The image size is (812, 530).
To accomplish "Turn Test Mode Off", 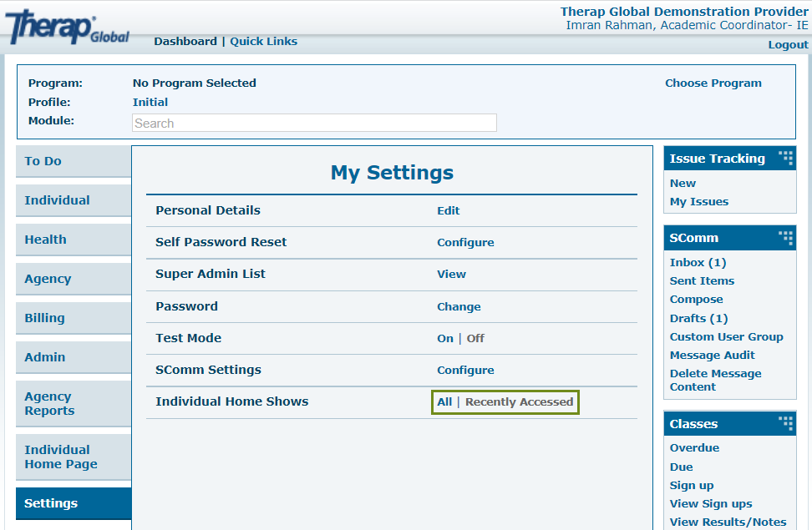I will 475,339.
